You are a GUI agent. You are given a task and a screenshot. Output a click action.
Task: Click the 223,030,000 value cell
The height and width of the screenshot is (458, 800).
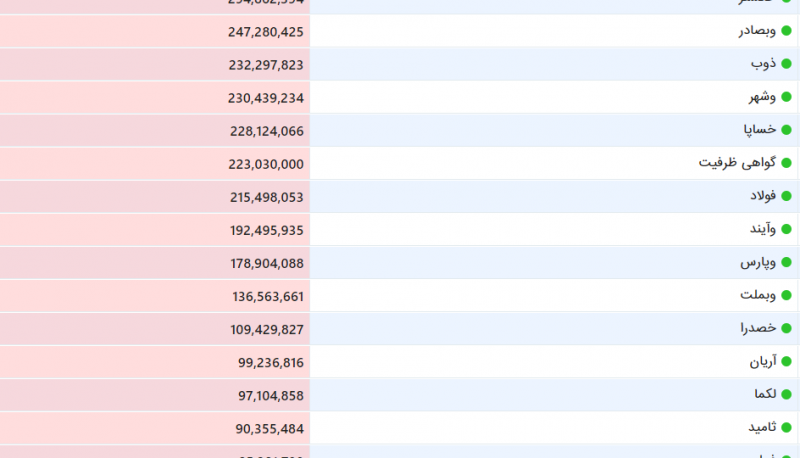point(265,164)
